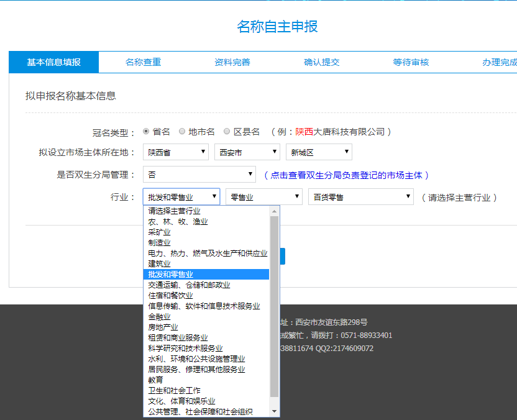Click the 确认提交 step tab

[321, 62]
